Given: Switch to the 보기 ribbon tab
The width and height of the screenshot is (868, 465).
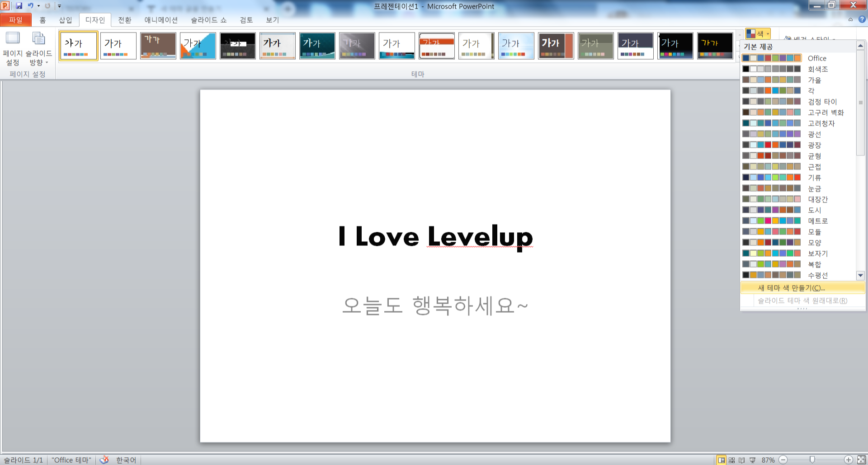Looking at the screenshot, I should (273, 20).
